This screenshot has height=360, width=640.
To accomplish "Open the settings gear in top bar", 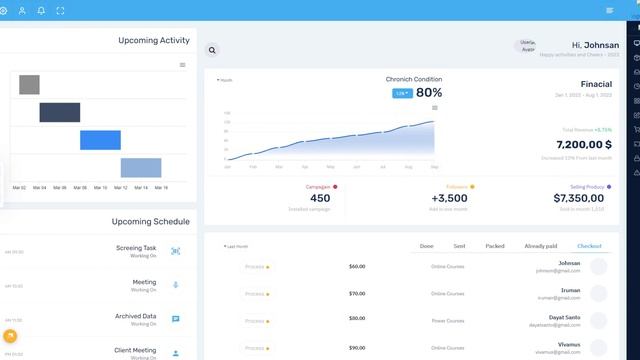I will pyautogui.click(x=3, y=11).
